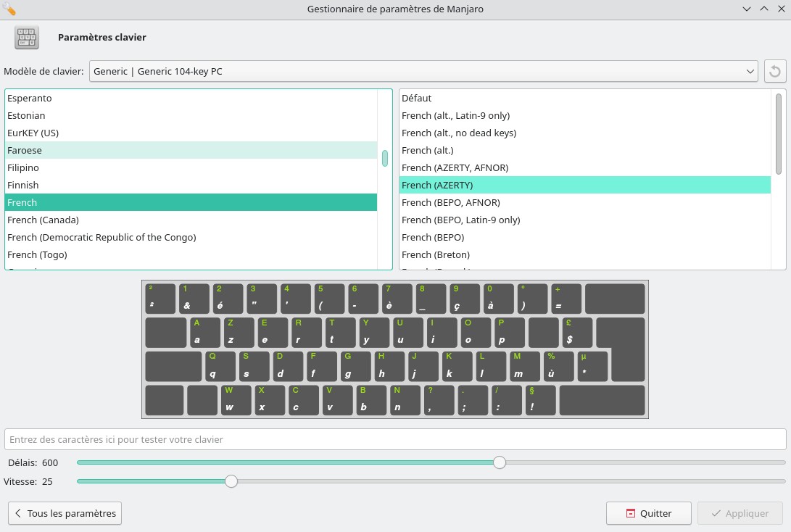Choose French (BEPO, AFNOR) variant
The image size is (791, 532).
tap(585, 203)
